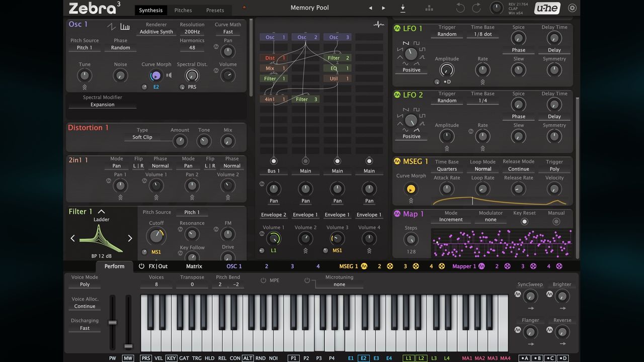
Task: Click the MSEG 1 yellow module icon
Action: (x=397, y=161)
